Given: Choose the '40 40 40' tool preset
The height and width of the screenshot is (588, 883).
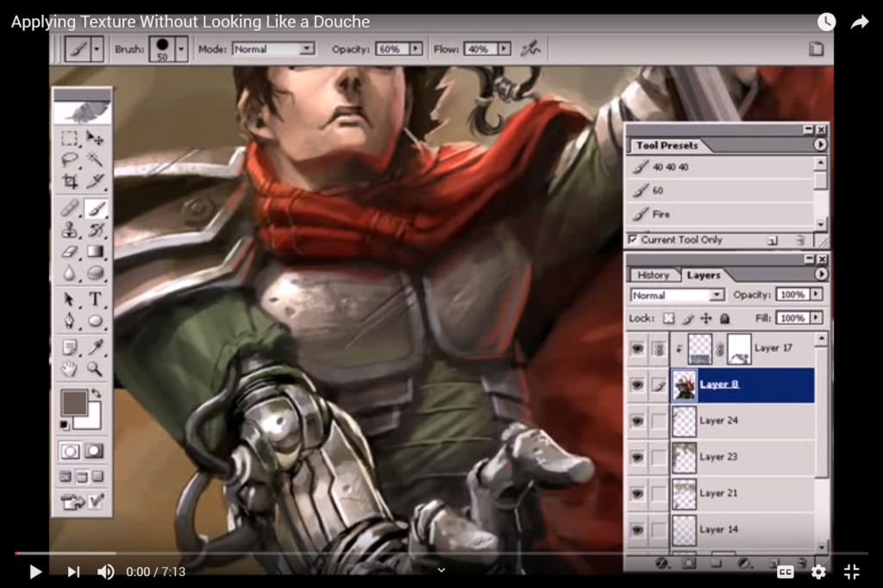Looking at the screenshot, I should tap(720, 167).
